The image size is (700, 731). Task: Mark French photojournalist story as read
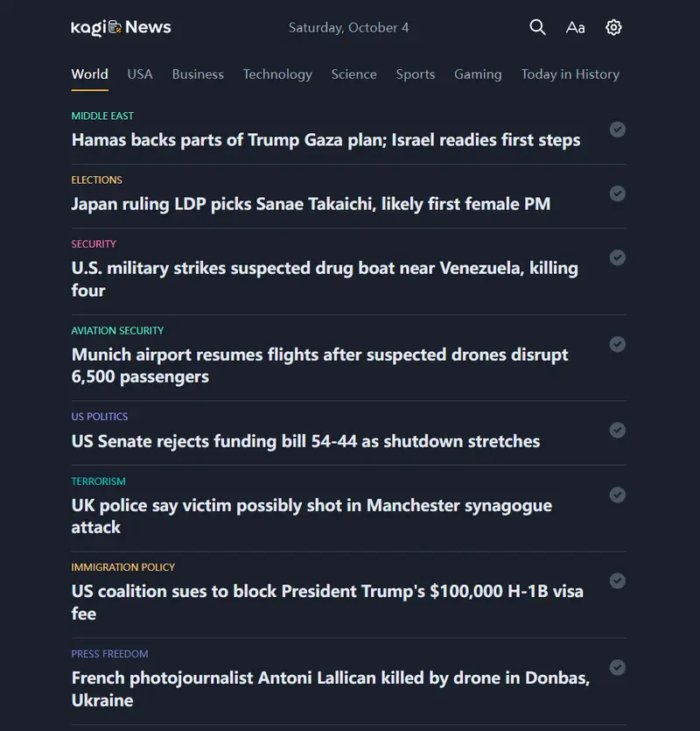pyautogui.click(x=617, y=667)
